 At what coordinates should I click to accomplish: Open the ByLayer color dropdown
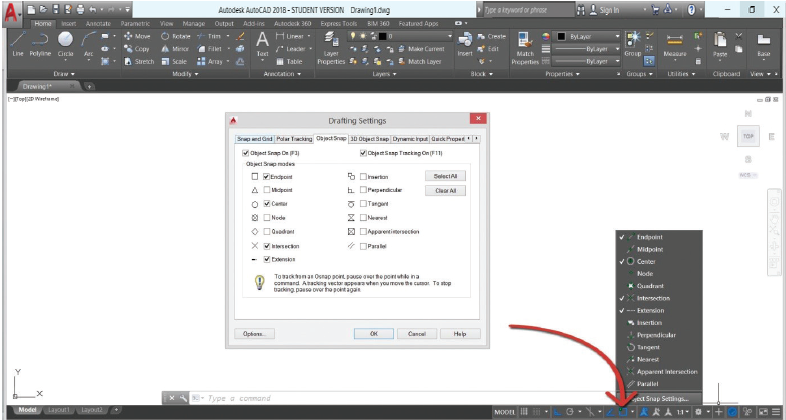pyautogui.click(x=588, y=37)
